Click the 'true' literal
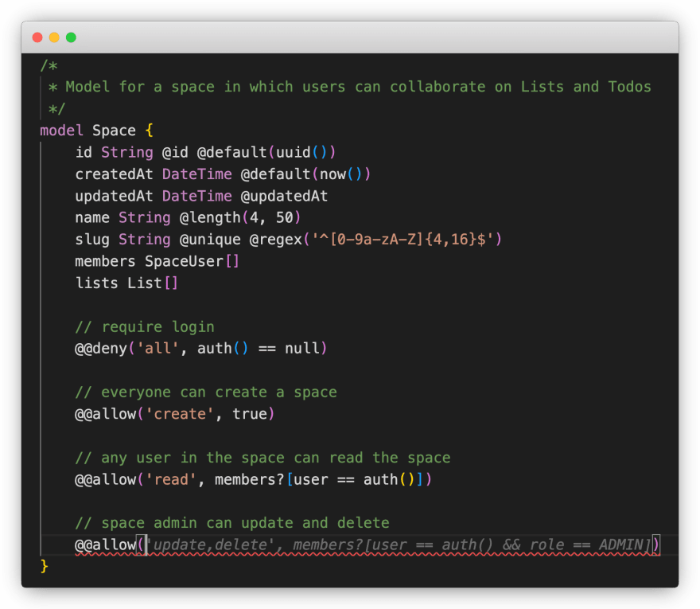700x609 pixels. [250, 414]
